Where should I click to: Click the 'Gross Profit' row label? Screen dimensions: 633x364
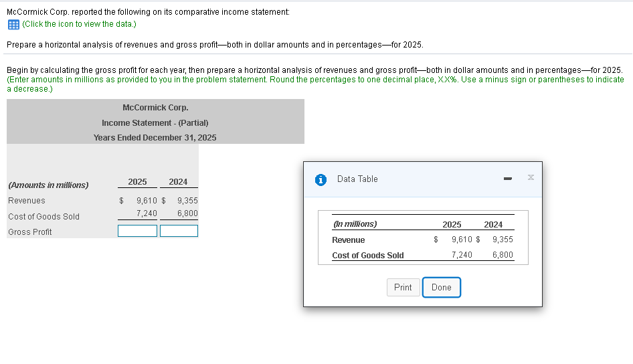point(30,232)
